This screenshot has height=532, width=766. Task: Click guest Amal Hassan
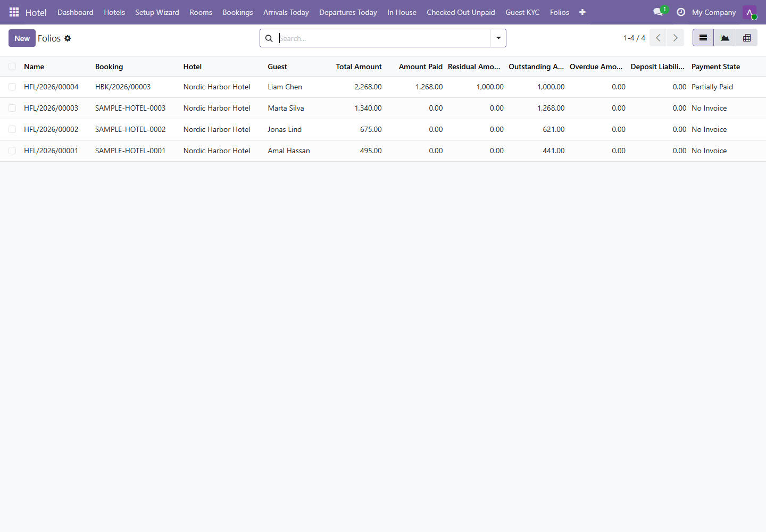pos(289,151)
